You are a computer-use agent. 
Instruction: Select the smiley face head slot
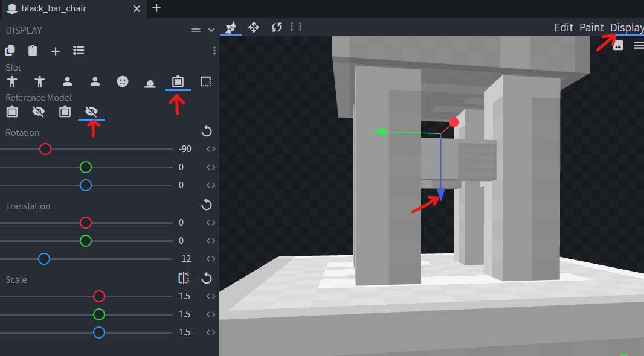tap(123, 81)
